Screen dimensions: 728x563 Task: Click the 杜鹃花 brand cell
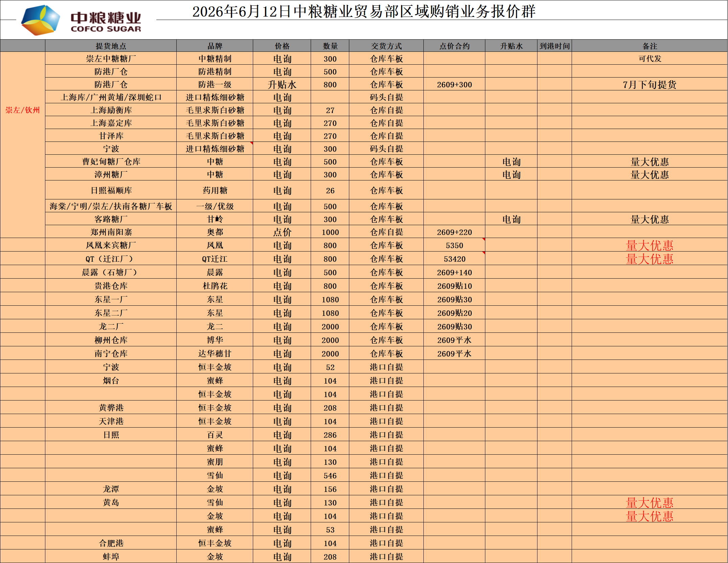[215, 286]
